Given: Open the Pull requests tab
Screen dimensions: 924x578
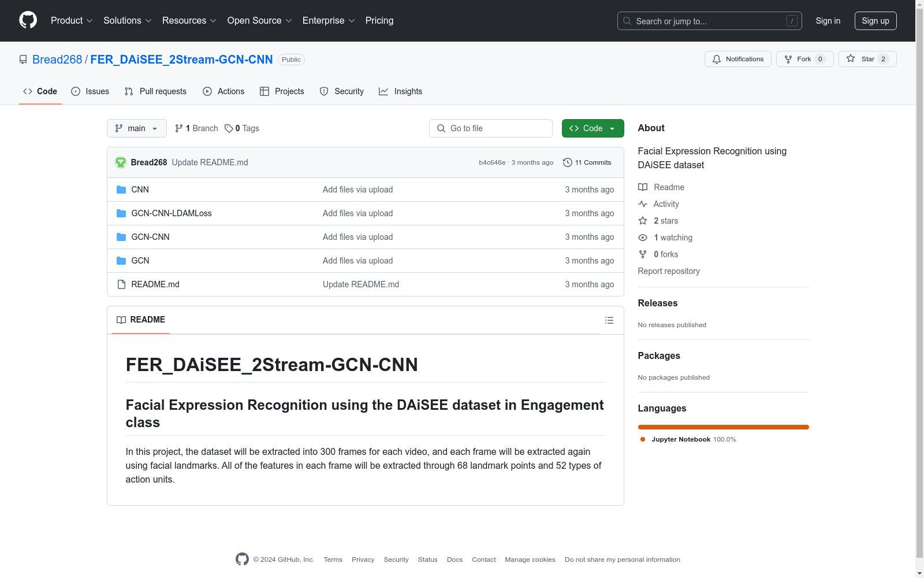Looking at the screenshot, I should (x=155, y=91).
